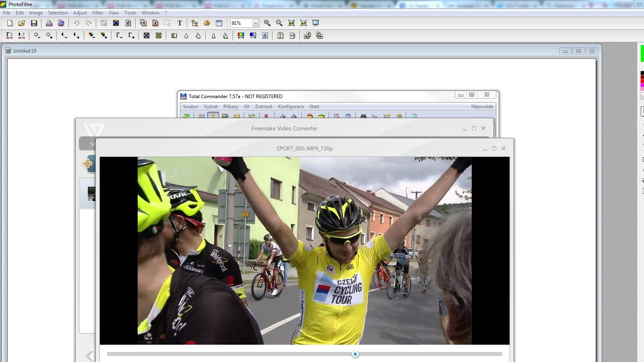Apply the Blur double-drop filter

pyautogui.click(x=198, y=36)
